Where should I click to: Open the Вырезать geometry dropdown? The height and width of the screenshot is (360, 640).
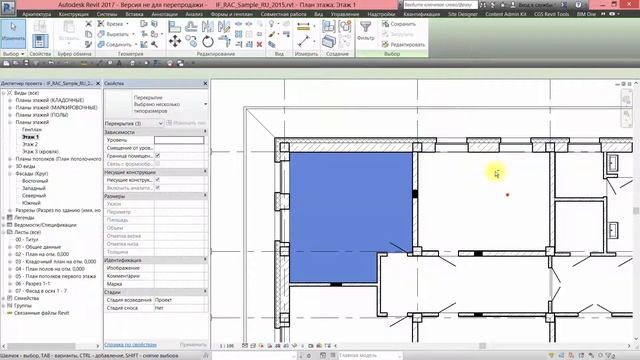pos(133,34)
